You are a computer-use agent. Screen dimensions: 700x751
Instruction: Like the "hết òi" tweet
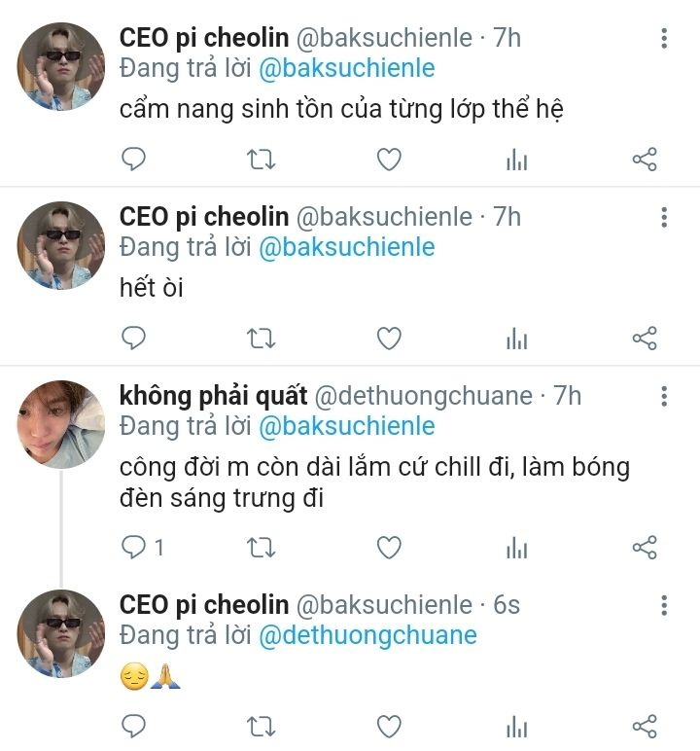pyautogui.click(x=389, y=338)
